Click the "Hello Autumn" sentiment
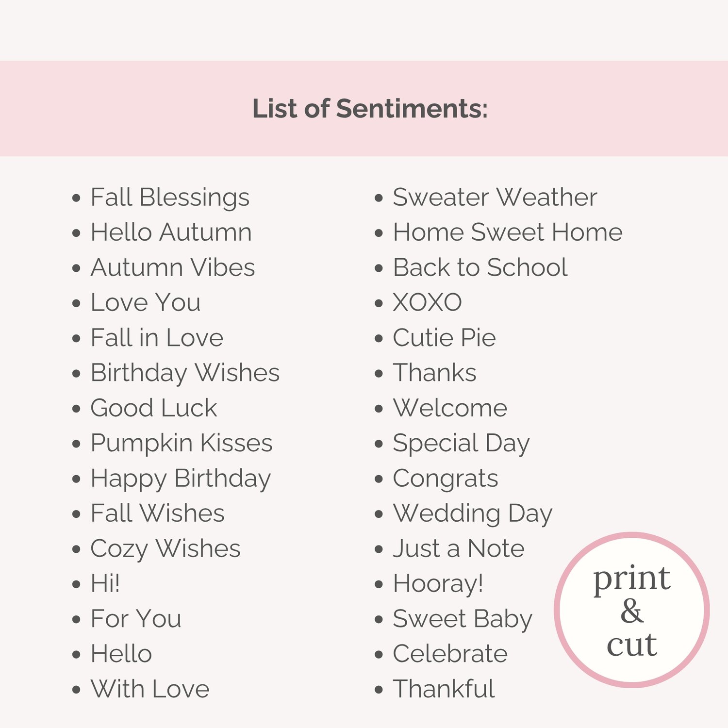Viewport: 728px width, 728px height. pos(171,232)
